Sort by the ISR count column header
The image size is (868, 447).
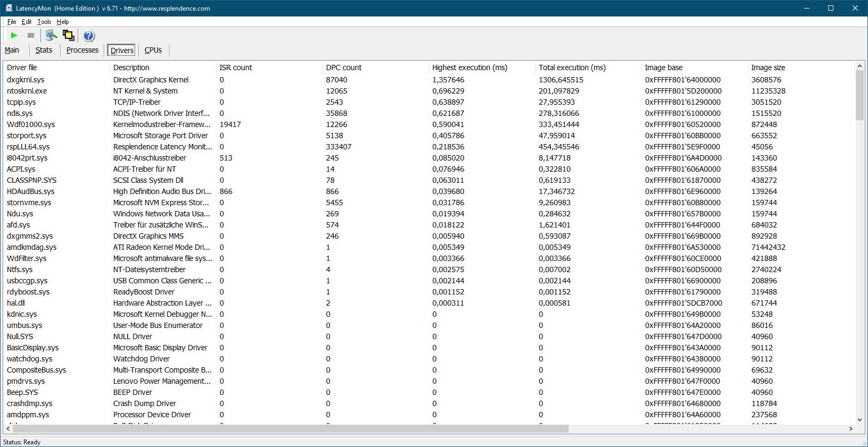[269, 68]
